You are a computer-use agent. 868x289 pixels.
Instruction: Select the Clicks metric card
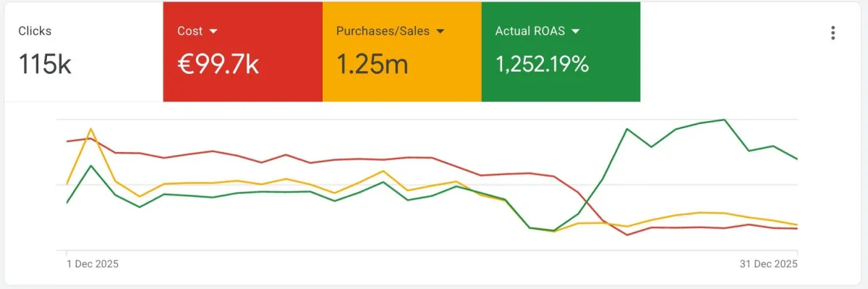point(84,51)
